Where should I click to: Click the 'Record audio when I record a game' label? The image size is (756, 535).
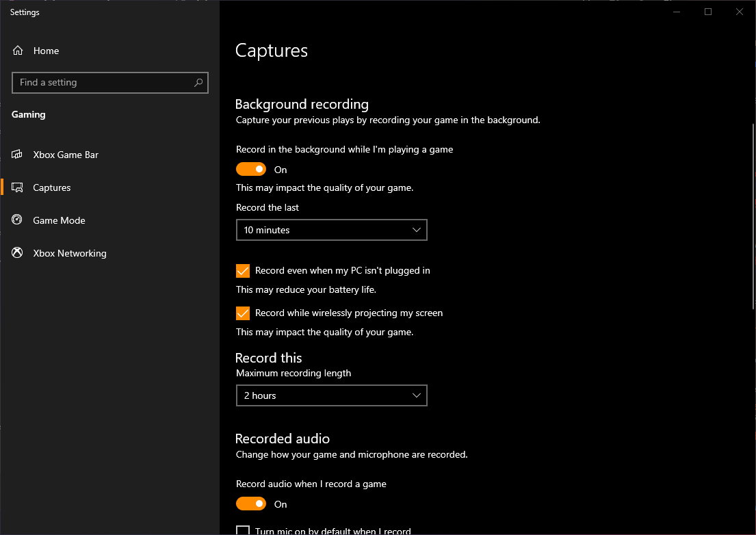coord(311,484)
